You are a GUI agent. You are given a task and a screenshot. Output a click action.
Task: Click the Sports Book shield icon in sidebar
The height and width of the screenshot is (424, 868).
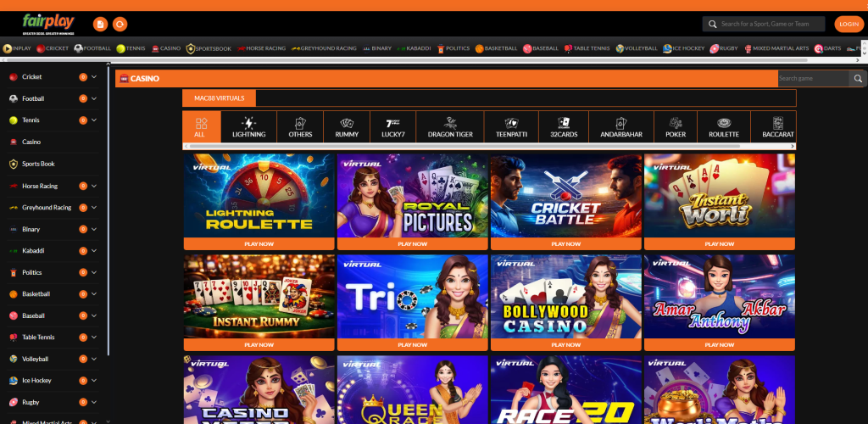(14, 164)
